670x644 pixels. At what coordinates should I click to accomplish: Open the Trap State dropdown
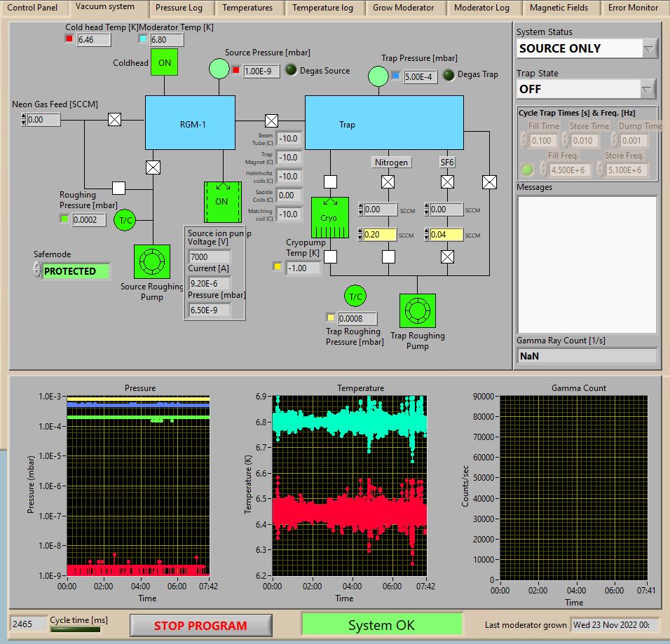point(648,89)
